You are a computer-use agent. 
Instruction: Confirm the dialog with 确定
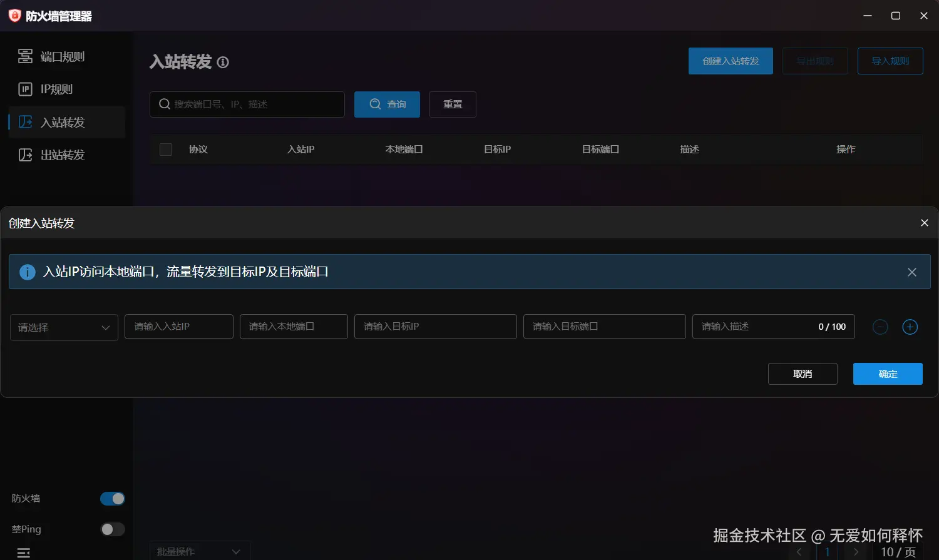(888, 374)
